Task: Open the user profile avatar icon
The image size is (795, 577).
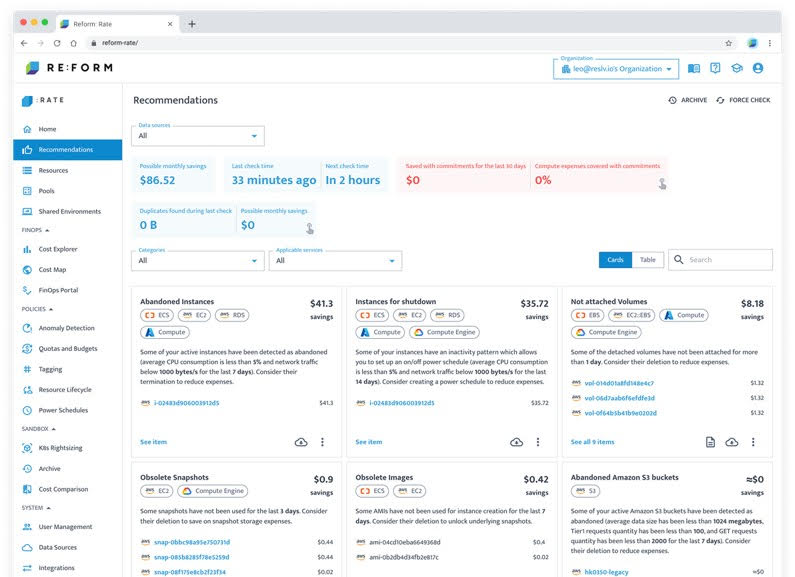Action: (758, 68)
